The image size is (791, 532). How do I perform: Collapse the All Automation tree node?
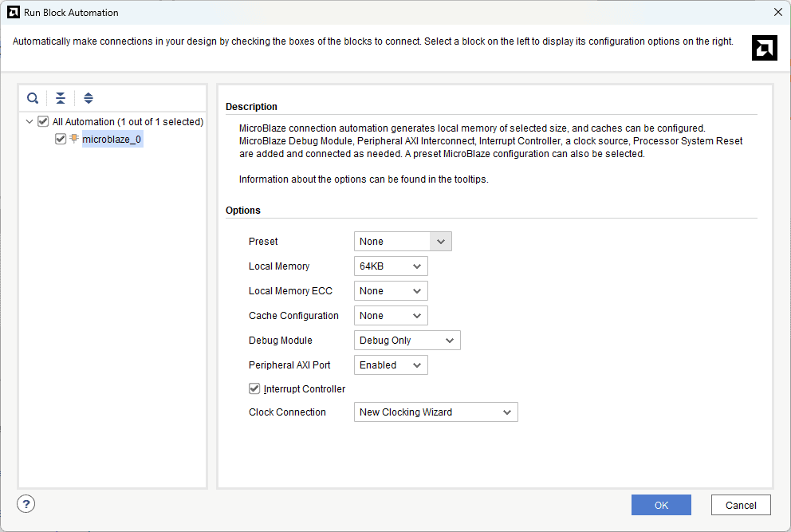[30, 122]
